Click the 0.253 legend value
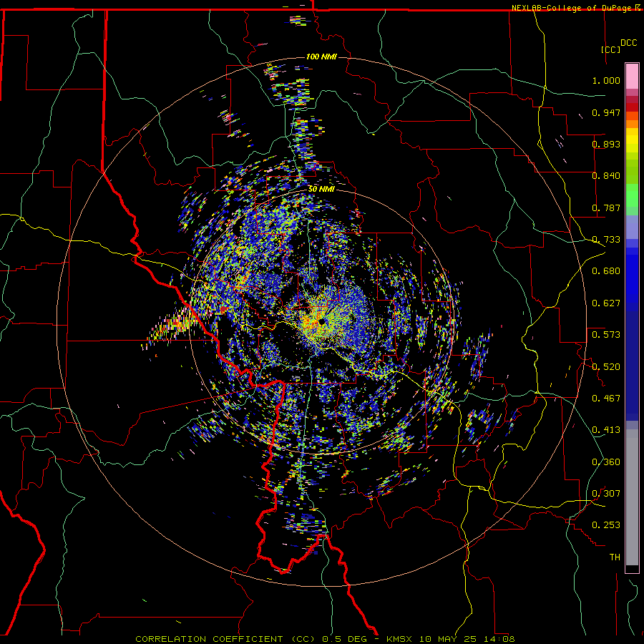644x644 pixels. tap(606, 525)
